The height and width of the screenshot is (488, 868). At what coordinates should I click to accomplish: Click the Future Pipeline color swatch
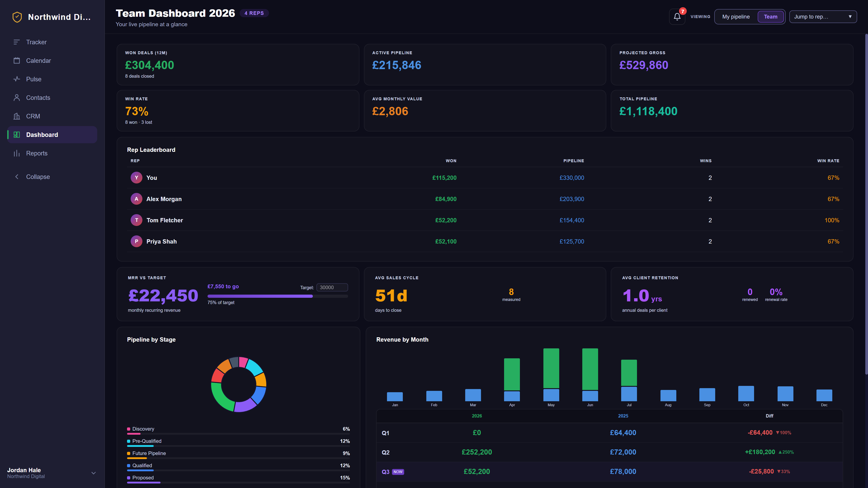[x=128, y=453]
